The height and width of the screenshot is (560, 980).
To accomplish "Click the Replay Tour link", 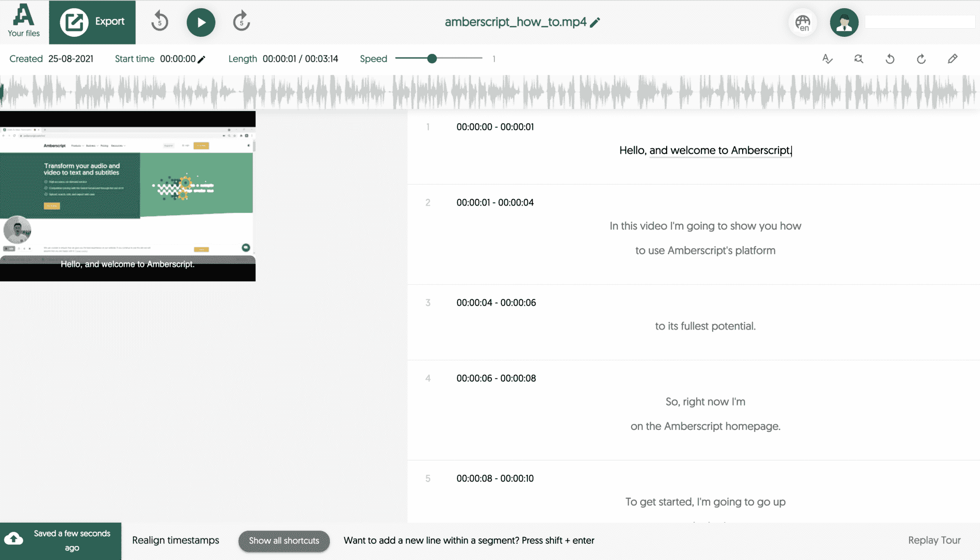I will coord(934,540).
